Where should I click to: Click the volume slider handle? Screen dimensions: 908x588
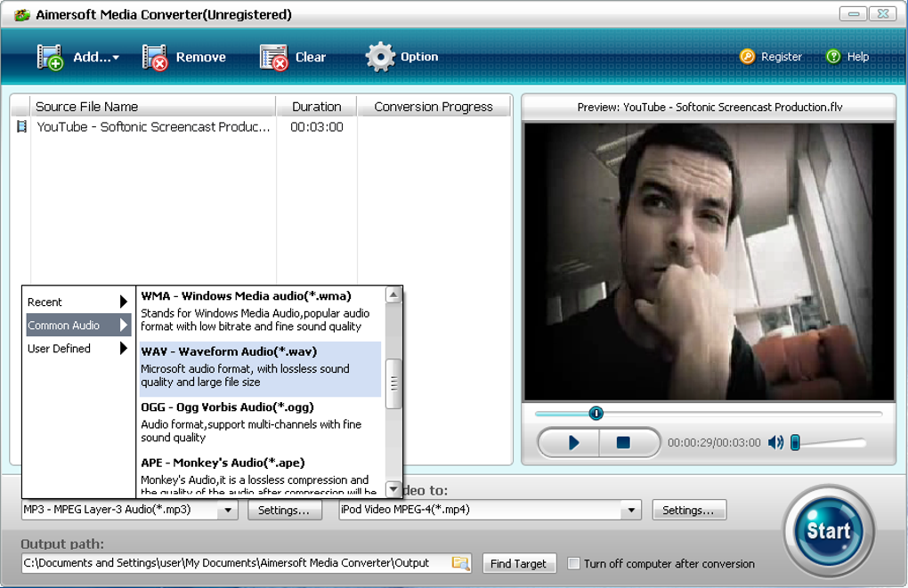pyautogui.click(x=795, y=443)
